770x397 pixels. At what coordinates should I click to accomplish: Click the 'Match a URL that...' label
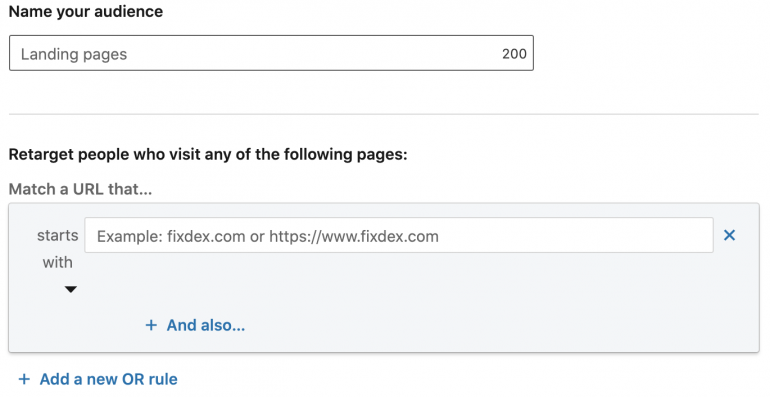[81, 189]
